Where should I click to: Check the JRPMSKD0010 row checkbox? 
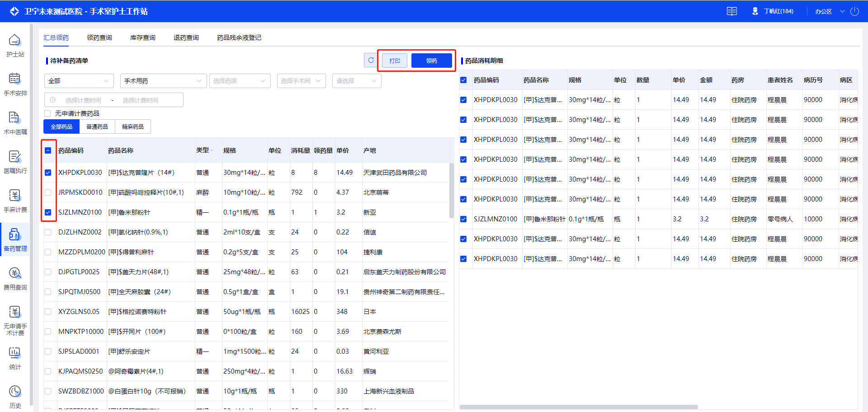pos(48,192)
